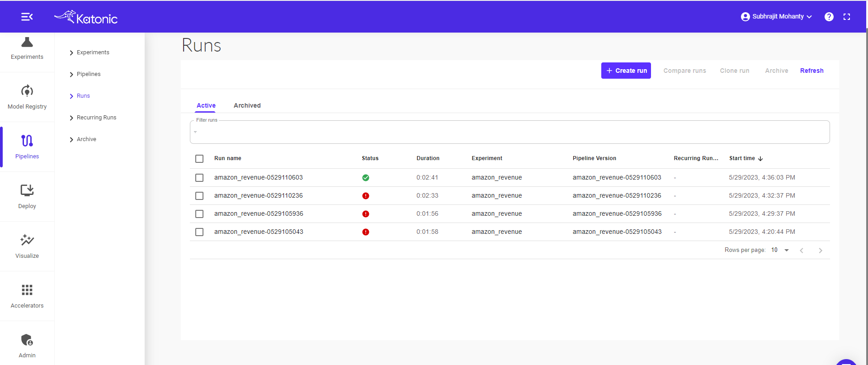Open the Accelerators grid icon
The image size is (868, 365).
coord(27,290)
